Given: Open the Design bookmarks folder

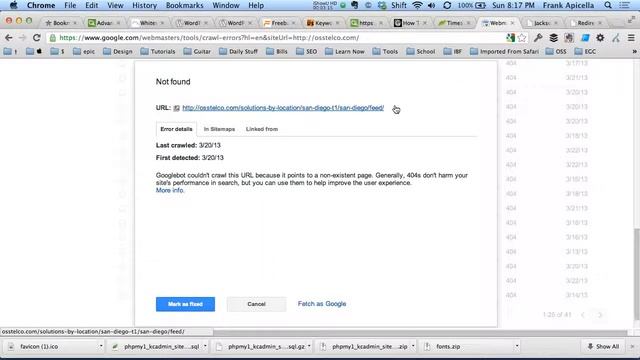Looking at the screenshot, I should (118, 51).
